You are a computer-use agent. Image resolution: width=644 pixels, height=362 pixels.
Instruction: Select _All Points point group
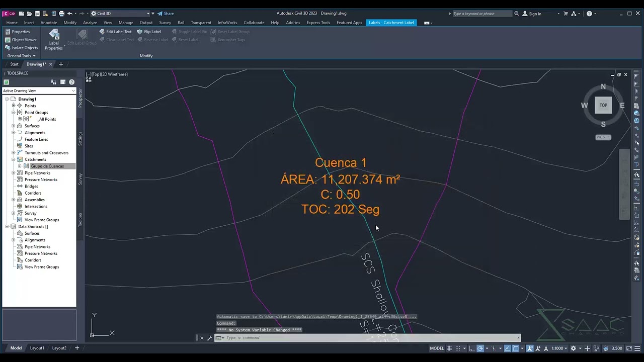point(47,119)
